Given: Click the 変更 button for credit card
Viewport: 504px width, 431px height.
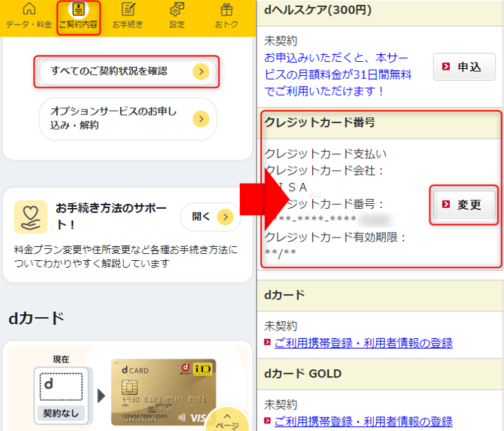Looking at the screenshot, I should (x=464, y=205).
